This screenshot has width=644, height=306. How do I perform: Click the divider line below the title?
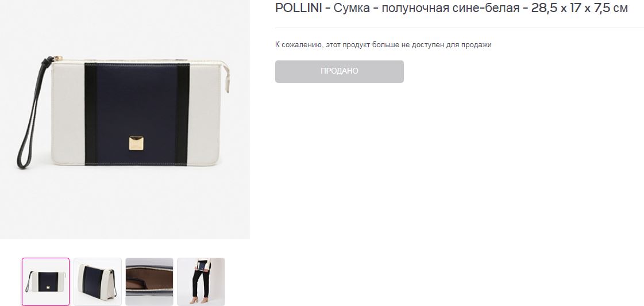[x=460, y=28]
